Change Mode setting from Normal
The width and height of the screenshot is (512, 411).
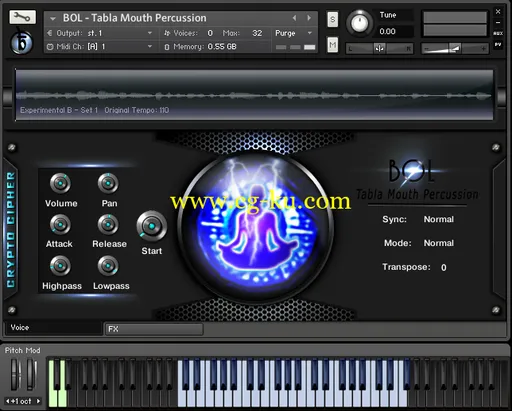pyautogui.click(x=439, y=243)
